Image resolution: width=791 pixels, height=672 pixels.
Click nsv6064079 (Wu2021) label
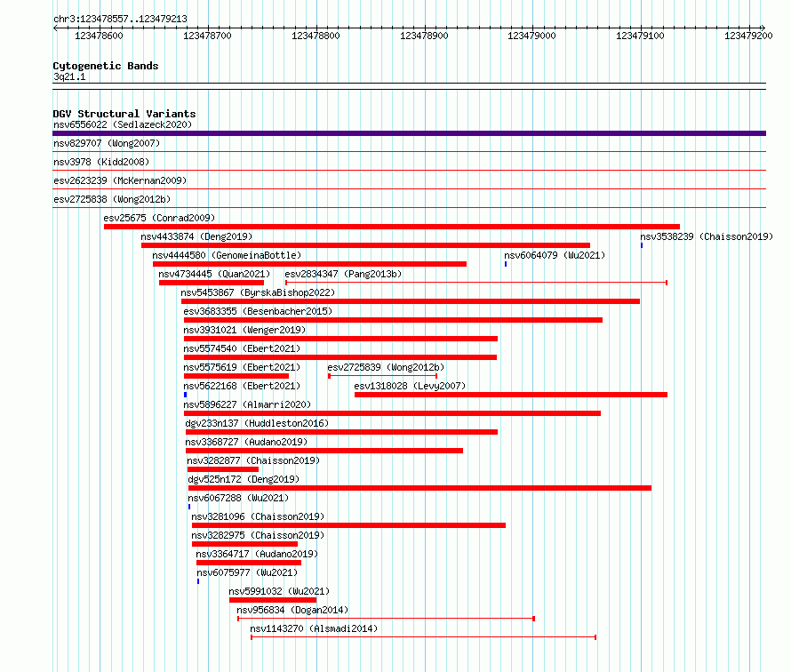tap(555, 255)
